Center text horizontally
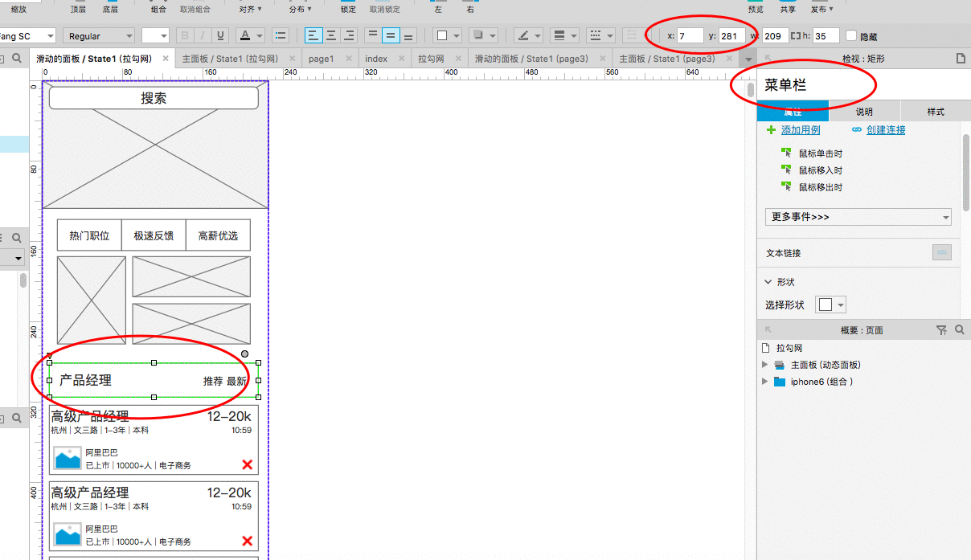Image resolution: width=971 pixels, height=560 pixels. point(330,35)
